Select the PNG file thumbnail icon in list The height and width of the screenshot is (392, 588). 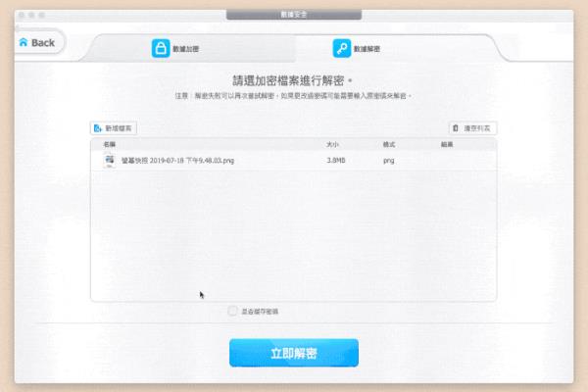click(x=109, y=159)
